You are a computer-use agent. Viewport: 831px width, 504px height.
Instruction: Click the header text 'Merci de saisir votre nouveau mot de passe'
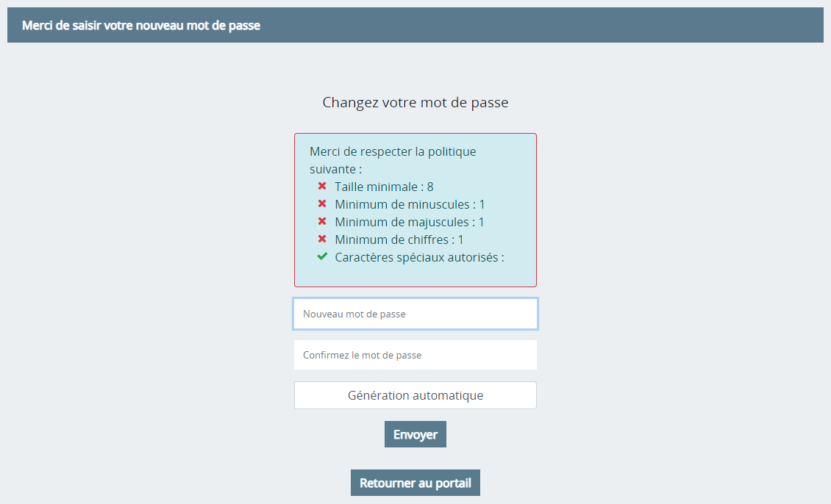click(x=141, y=26)
